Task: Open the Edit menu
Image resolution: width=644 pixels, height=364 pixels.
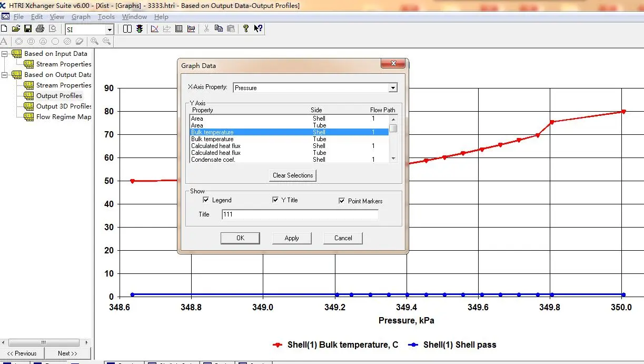Action: (x=37, y=17)
